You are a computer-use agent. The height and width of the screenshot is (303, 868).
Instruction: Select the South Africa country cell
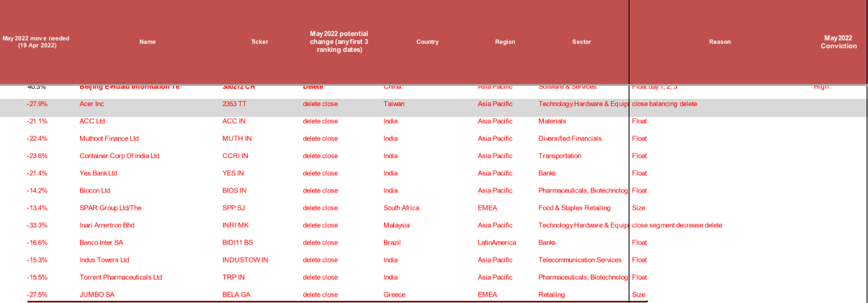coord(401,208)
